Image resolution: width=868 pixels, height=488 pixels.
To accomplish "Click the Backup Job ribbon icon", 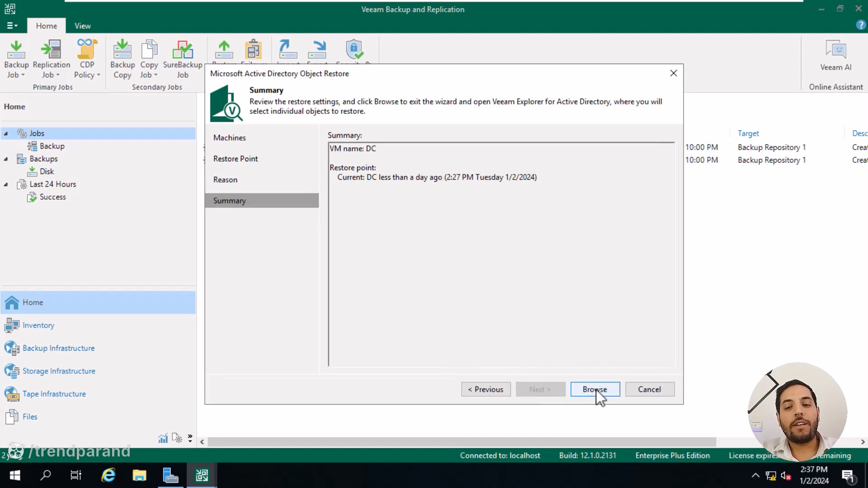I will (16, 50).
